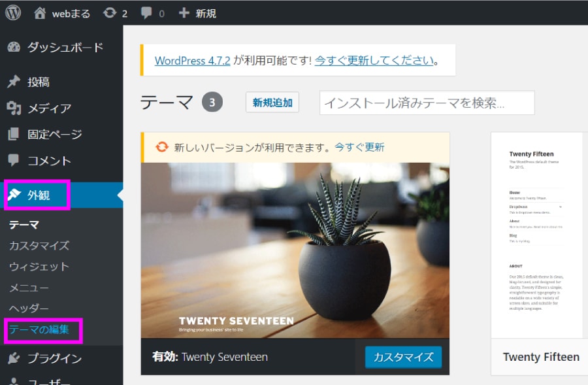Click the メディア media icon
The image size is (588, 385).
coord(14,108)
